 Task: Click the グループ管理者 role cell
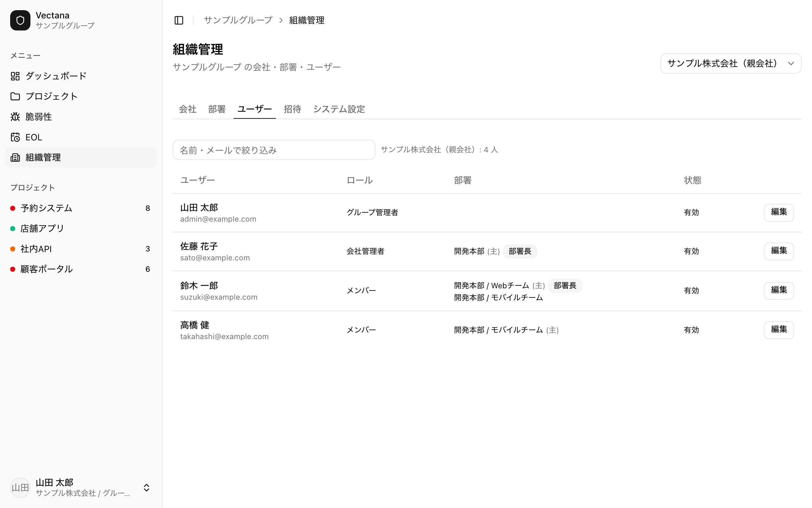(372, 212)
